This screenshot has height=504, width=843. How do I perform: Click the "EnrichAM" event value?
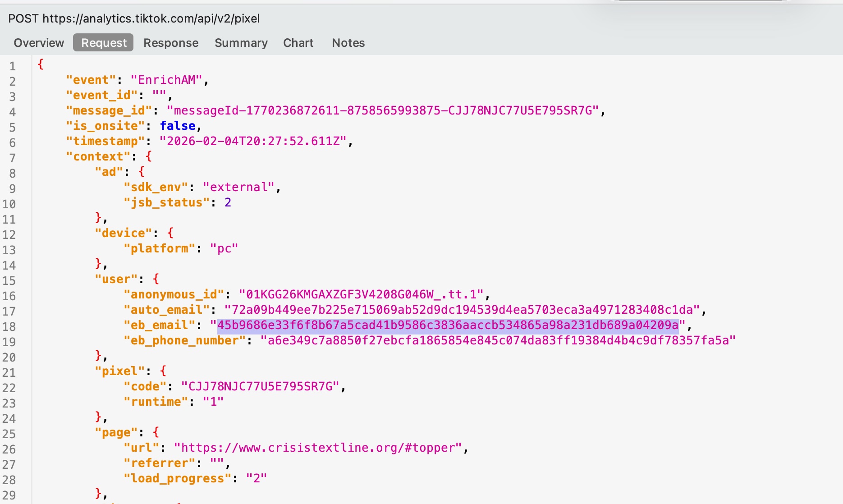(166, 80)
